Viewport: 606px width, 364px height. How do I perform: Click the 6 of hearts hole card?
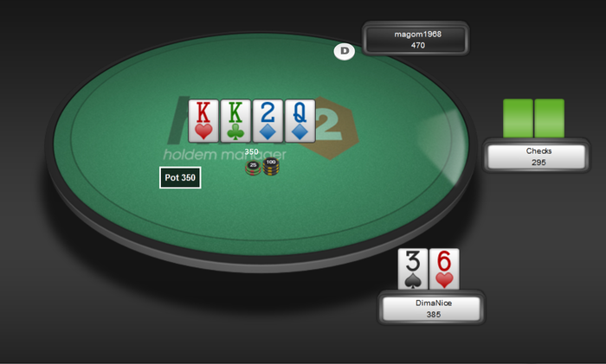444,269
